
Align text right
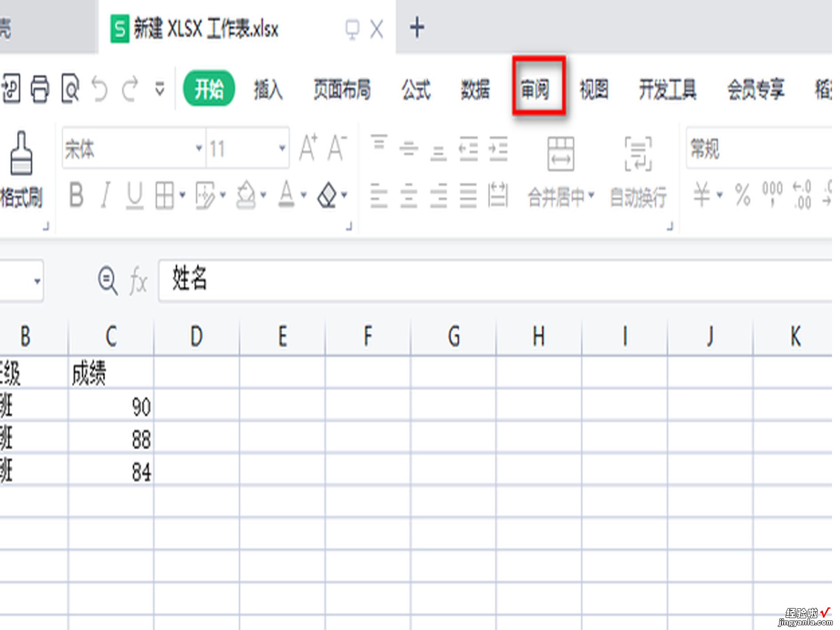pyautogui.click(x=438, y=196)
